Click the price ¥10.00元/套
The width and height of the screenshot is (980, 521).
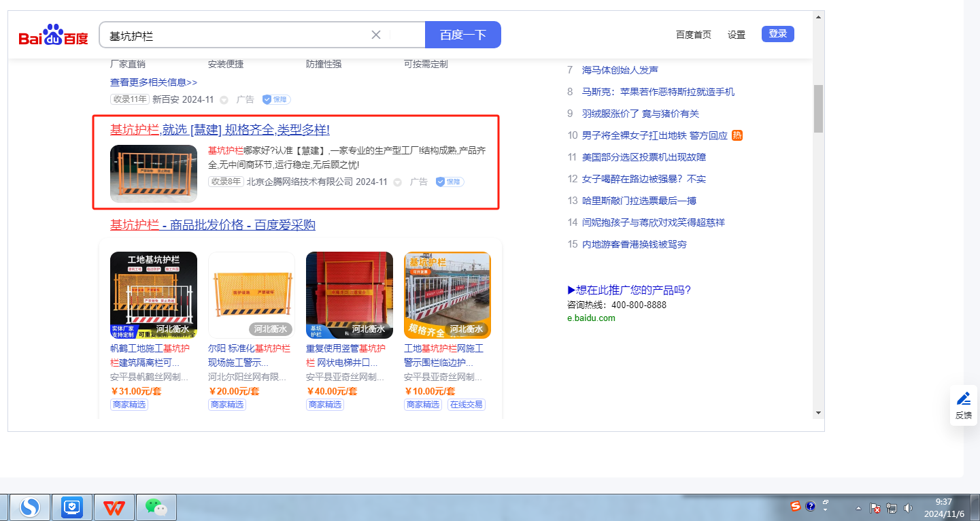[x=430, y=391]
